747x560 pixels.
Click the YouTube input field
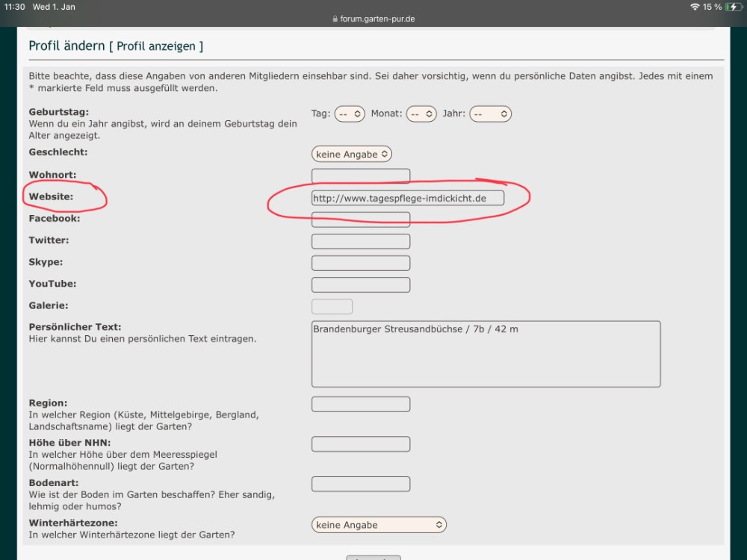click(x=361, y=284)
